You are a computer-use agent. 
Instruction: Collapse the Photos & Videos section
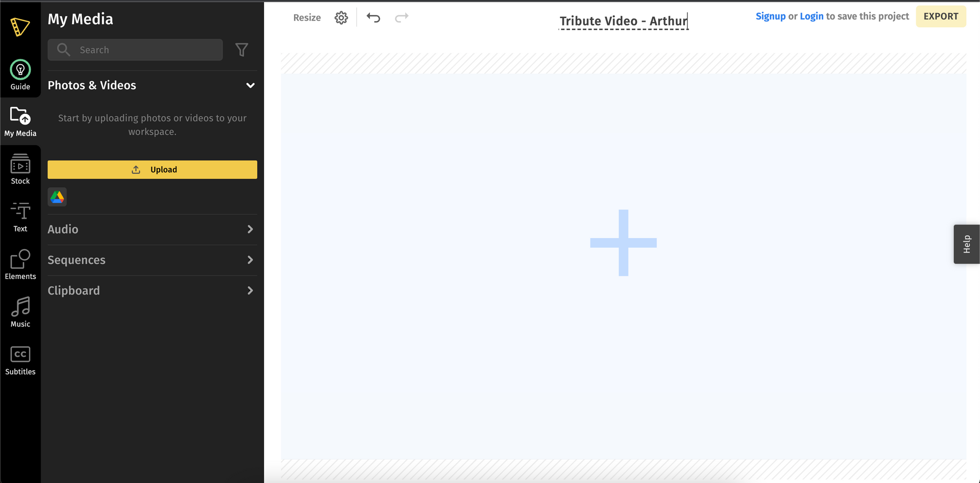250,85
